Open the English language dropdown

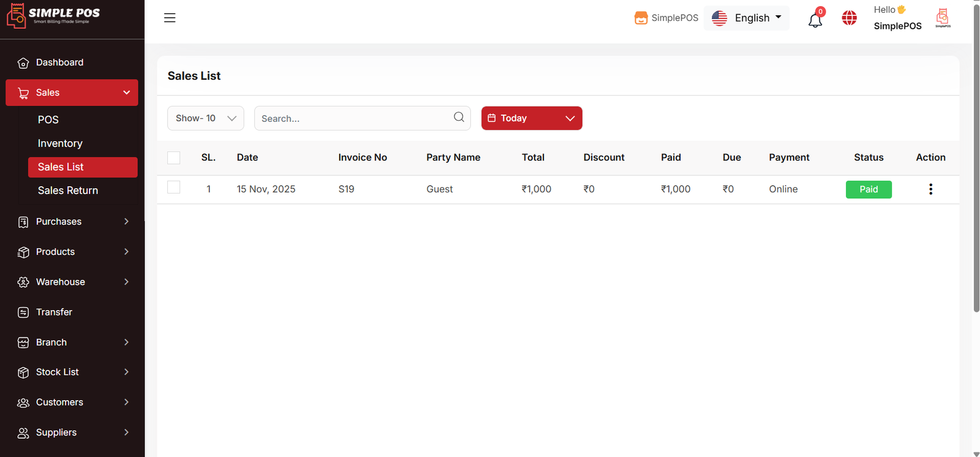tap(747, 18)
